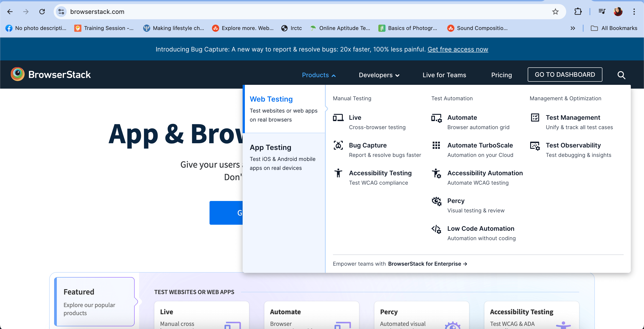Open the Irctc bookmark
Screen dimensions: 644x329
tap(292, 28)
